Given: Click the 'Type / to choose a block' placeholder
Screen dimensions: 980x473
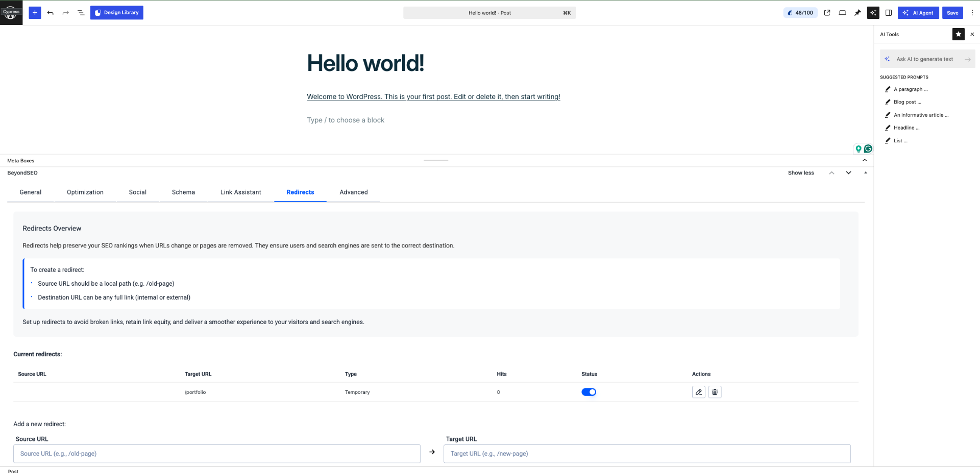Looking at the screenshot, I should tap(346, 120).
